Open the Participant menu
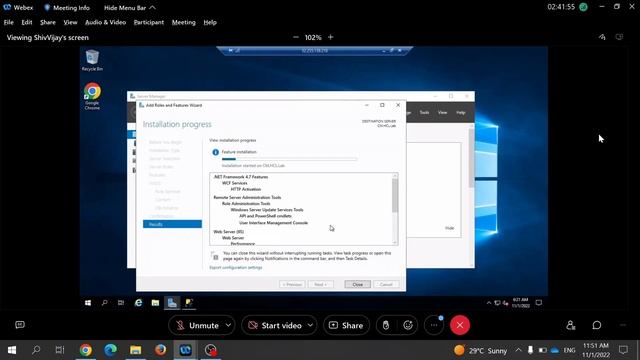The width and height of the screenshot is (640, 360). (149, 22)
